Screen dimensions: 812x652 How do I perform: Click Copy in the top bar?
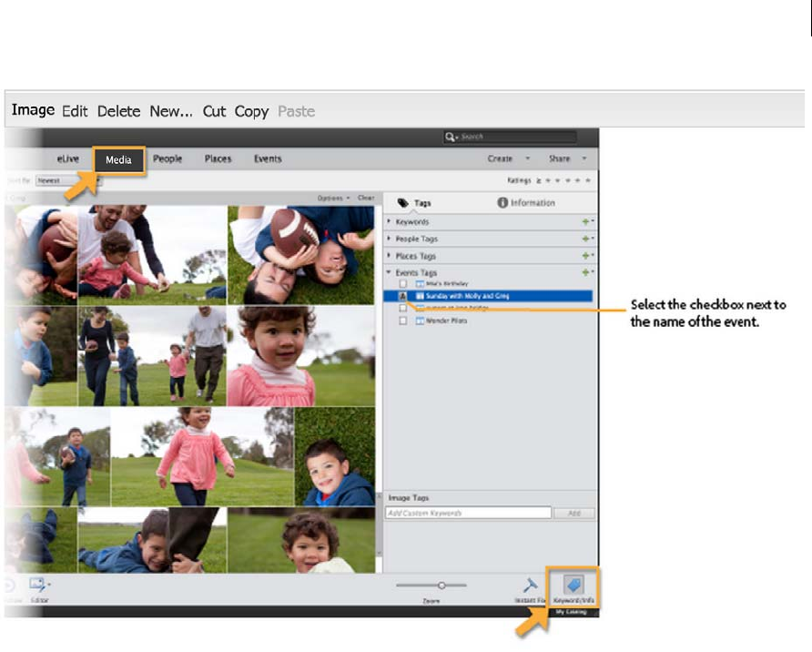(251, 111)
